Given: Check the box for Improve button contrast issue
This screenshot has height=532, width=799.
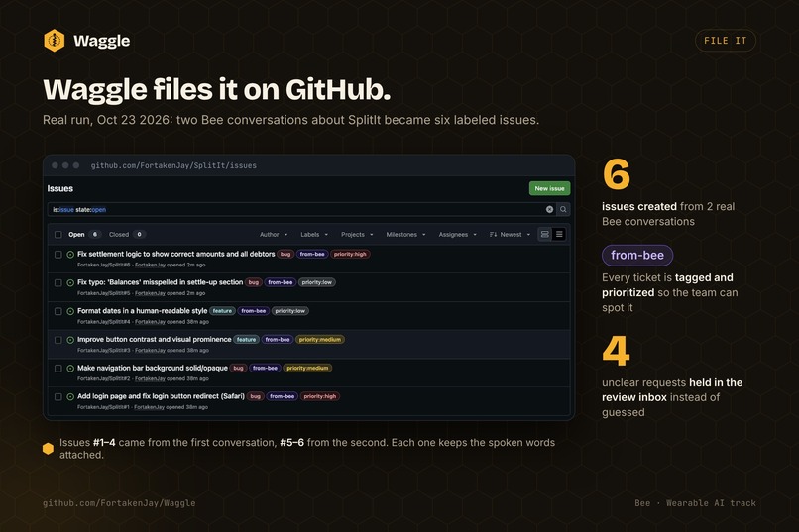Looking at the screenshot, I should [x=58, y=340].
